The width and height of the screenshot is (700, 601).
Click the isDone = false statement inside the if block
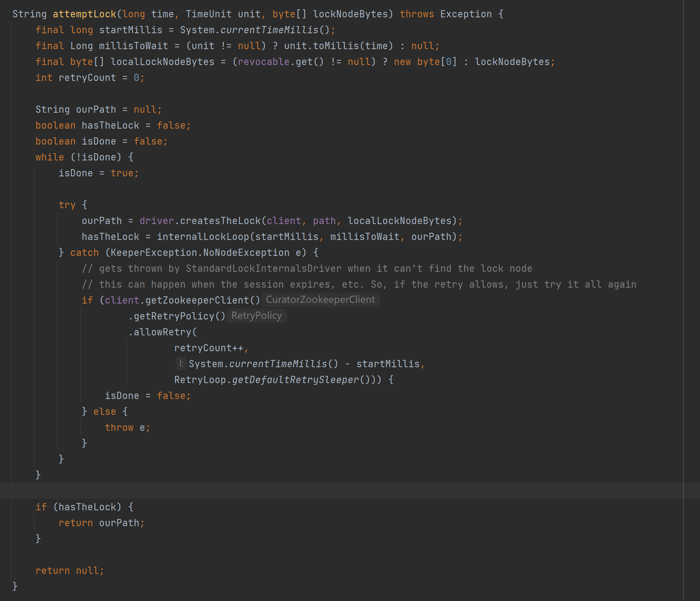[x=147, y=396]
